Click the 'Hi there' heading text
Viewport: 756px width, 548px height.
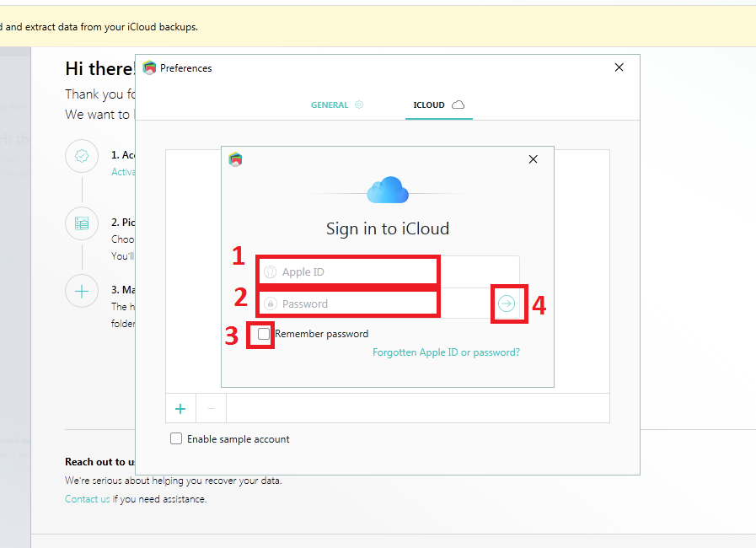point(100,69)
